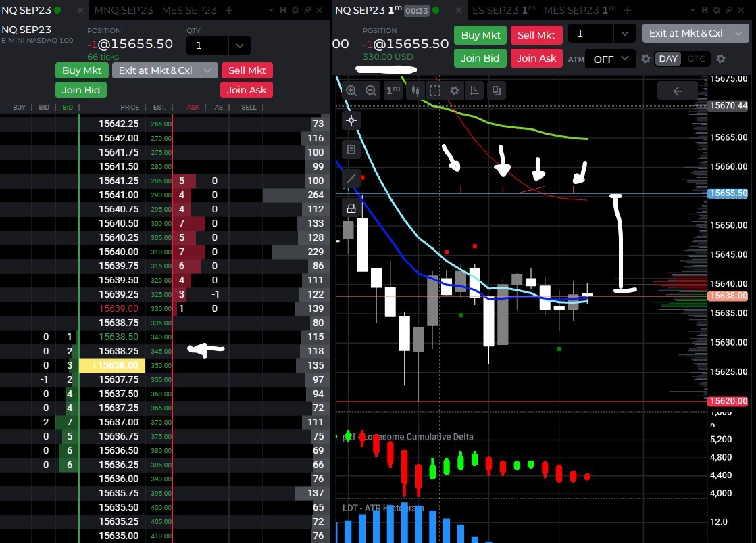Click Join Ask in the DOM panel

point(247,90)
